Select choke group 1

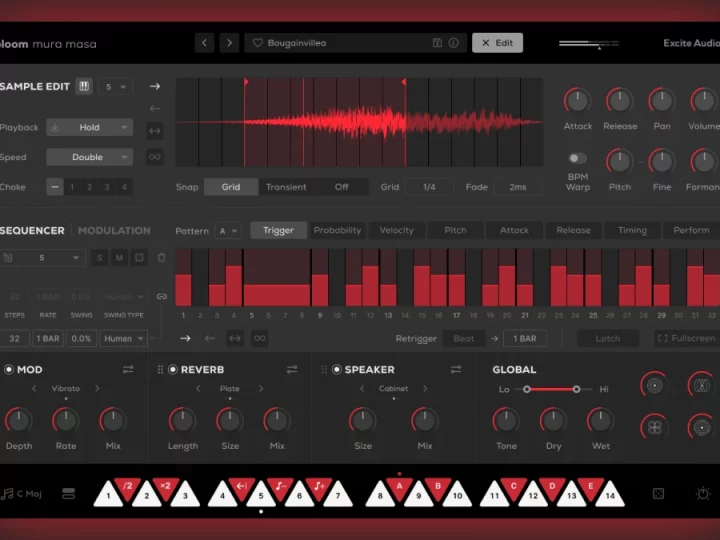72,187
